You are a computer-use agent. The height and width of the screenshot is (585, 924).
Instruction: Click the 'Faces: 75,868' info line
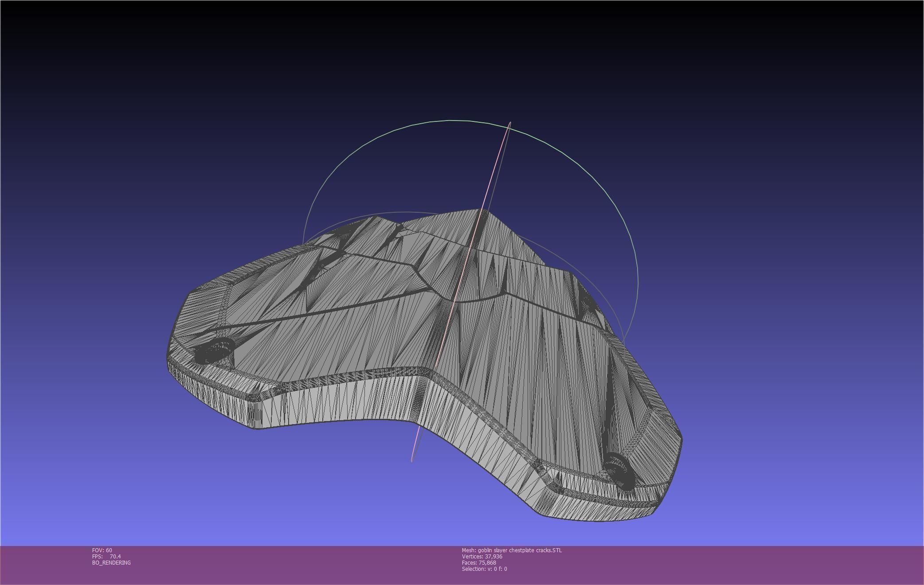click(479, 563)
